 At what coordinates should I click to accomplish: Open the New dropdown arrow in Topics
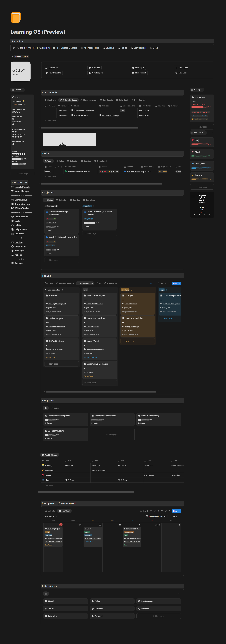pyautogui.click(x=180, y=284)
